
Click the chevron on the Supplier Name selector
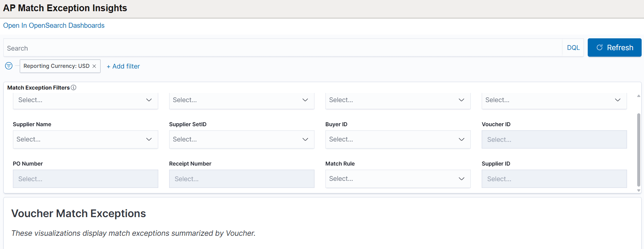pos(149,139)
